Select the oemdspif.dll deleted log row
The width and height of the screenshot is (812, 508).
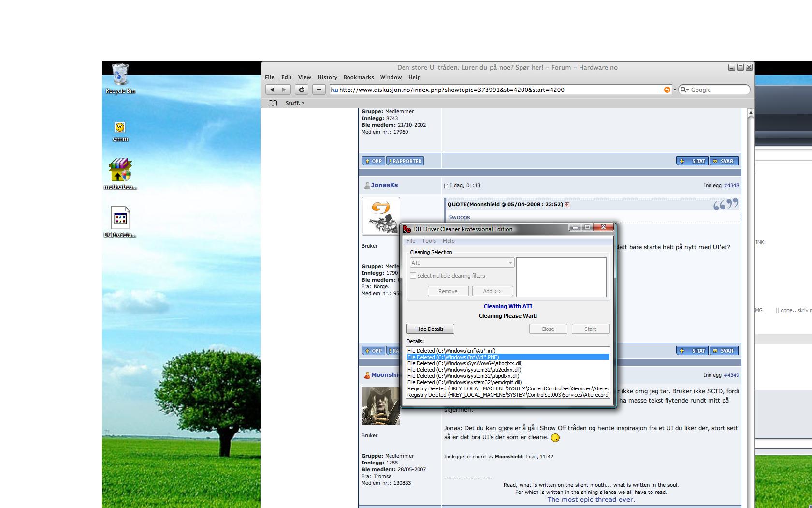click(x=508, y=382)
